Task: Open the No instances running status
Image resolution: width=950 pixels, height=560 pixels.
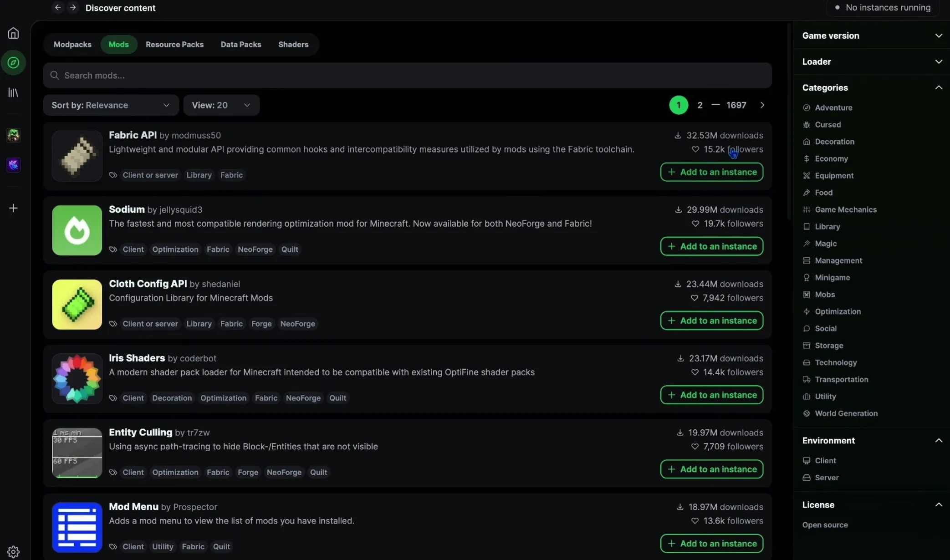Action: [x=882, y=8]
